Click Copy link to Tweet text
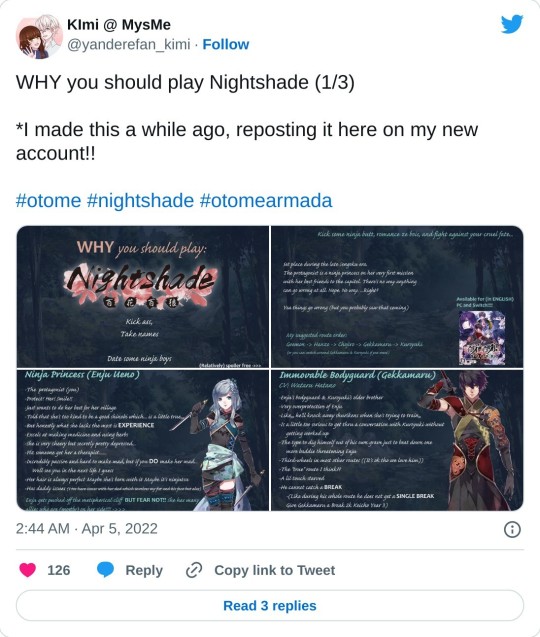Screen dimensions: 540x637 pos(275,570)
